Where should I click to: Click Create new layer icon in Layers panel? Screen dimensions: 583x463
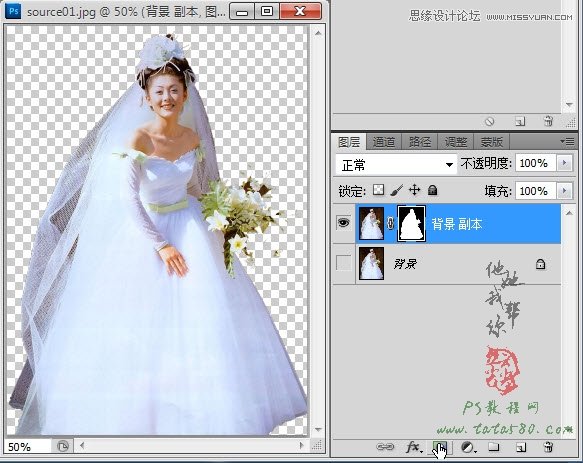(521, 447)
